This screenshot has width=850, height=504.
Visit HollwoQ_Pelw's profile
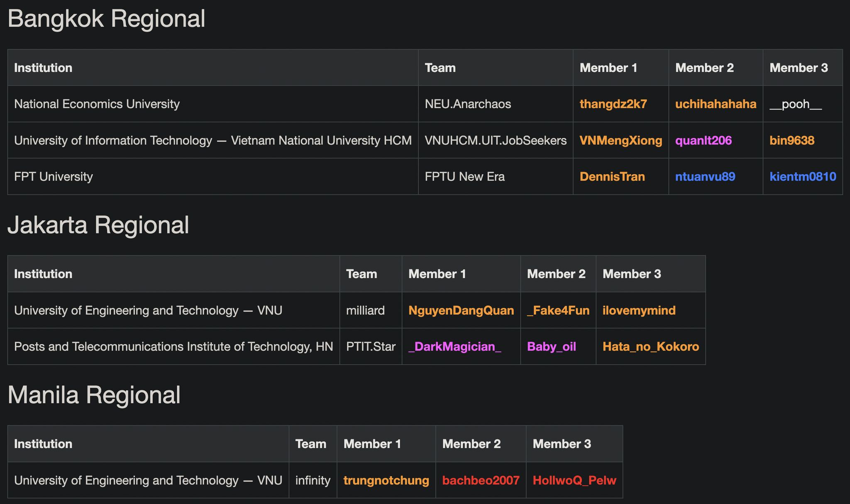574,480
